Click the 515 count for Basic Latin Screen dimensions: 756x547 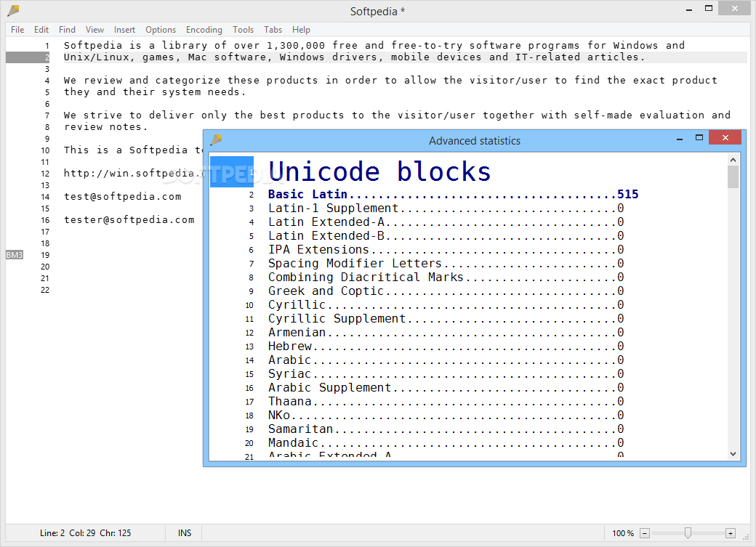[628, 194]
